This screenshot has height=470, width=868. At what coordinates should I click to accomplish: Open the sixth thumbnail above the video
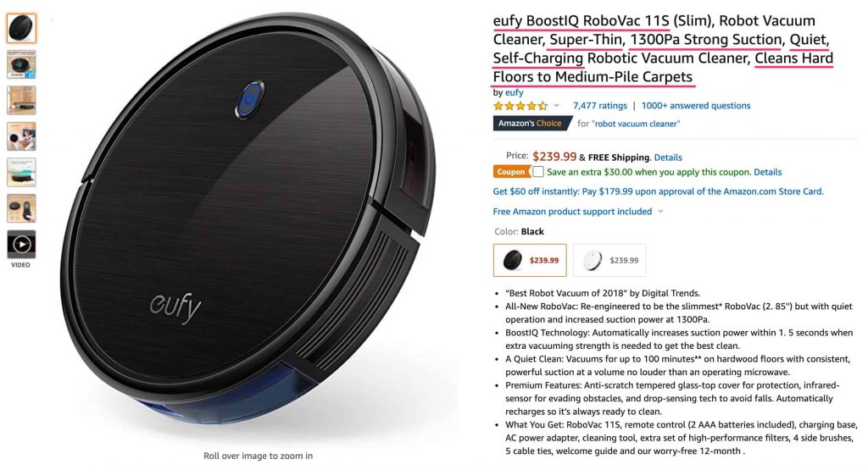point(21,208)
